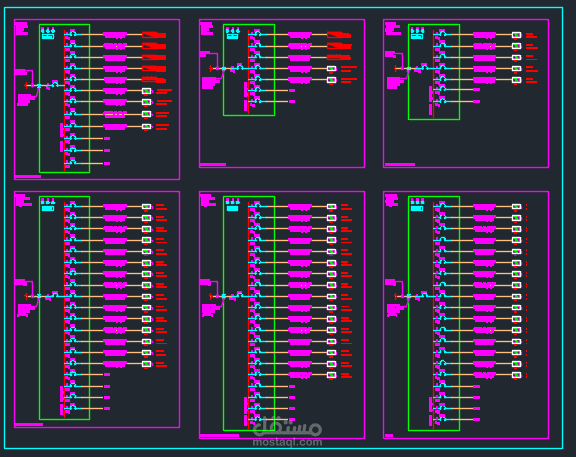The height and width of the screenshot is (457, 576).
Task: Click the magenta title text in top-left diagram corner
Action: click(x=22, y=29)
